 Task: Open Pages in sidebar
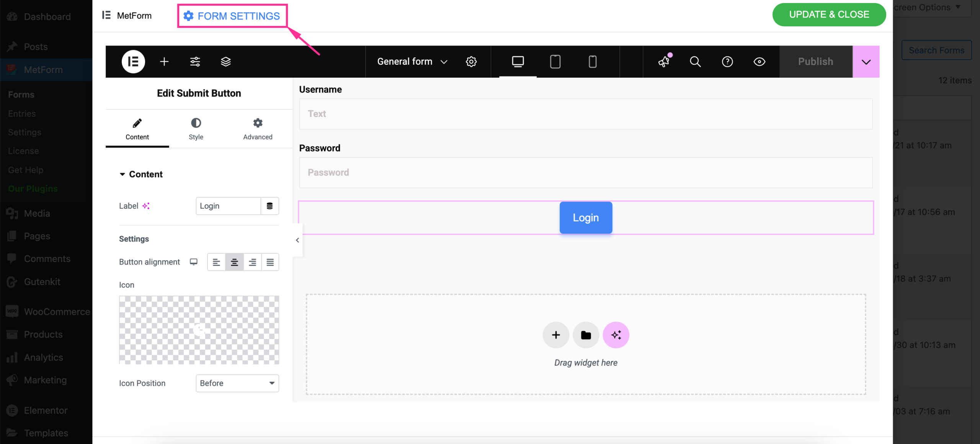point(46,236)
